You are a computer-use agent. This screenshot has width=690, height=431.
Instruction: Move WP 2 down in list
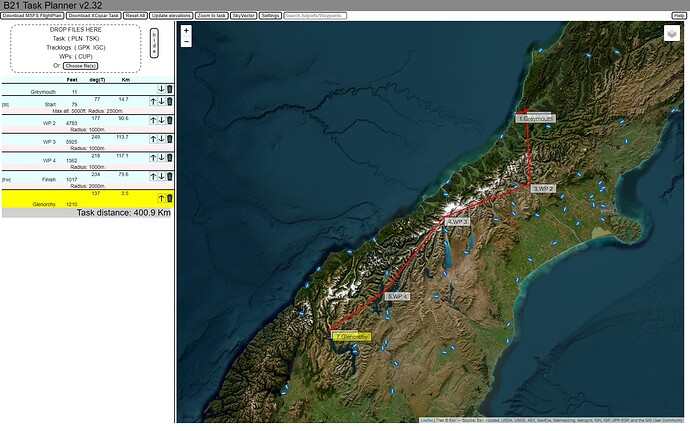tap(161, 120)
